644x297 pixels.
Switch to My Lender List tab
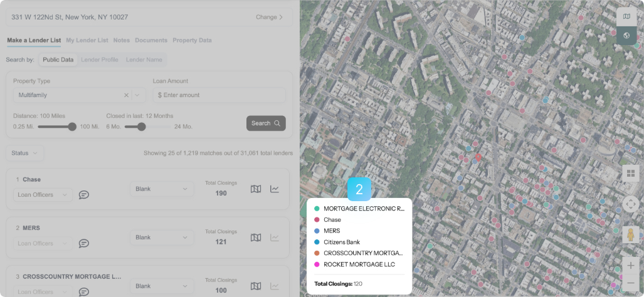[x=87, y=40]
